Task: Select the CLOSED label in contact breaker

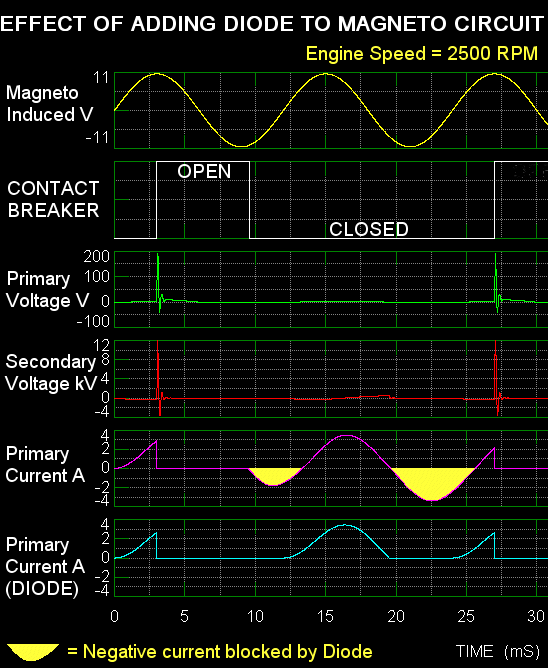Action: tap(369, 229)
